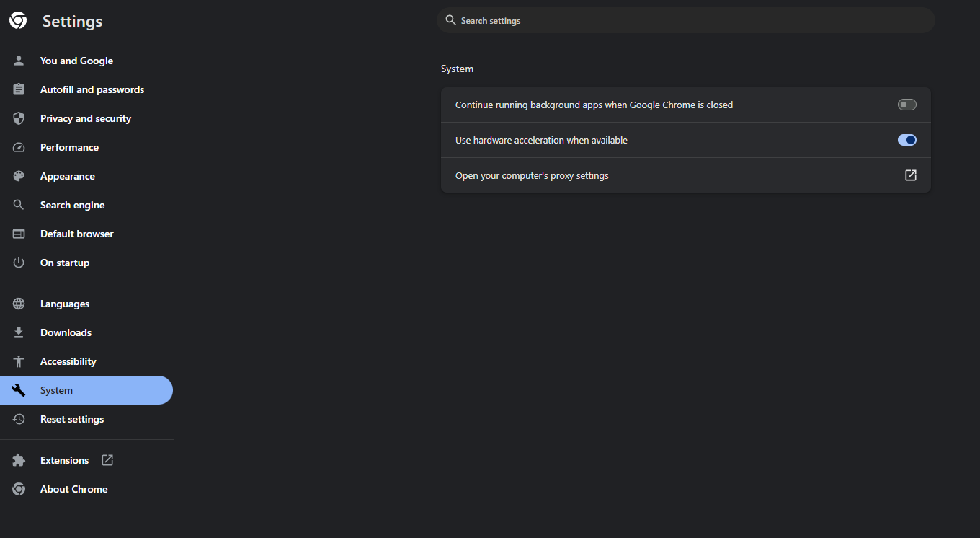Click the person icon for You and Google

click(19, 61)
